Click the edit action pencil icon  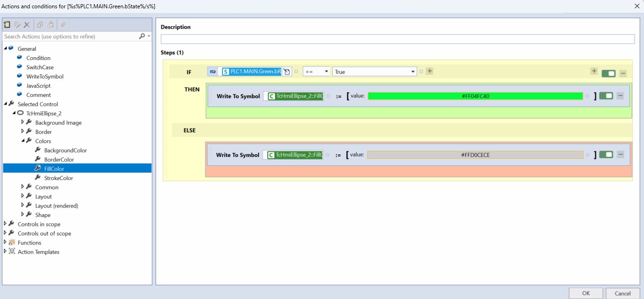point(17,25)
